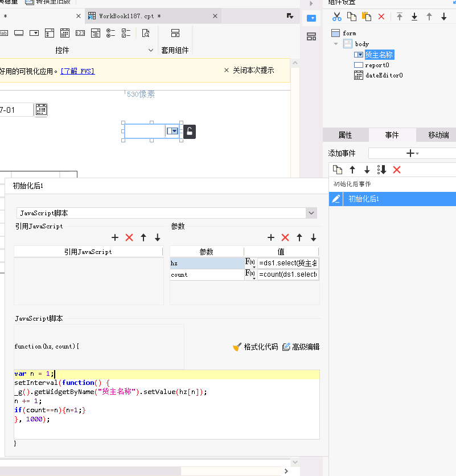The image size is (456, 476).
Task: Select form root in component tree
Action: [350, 34]
